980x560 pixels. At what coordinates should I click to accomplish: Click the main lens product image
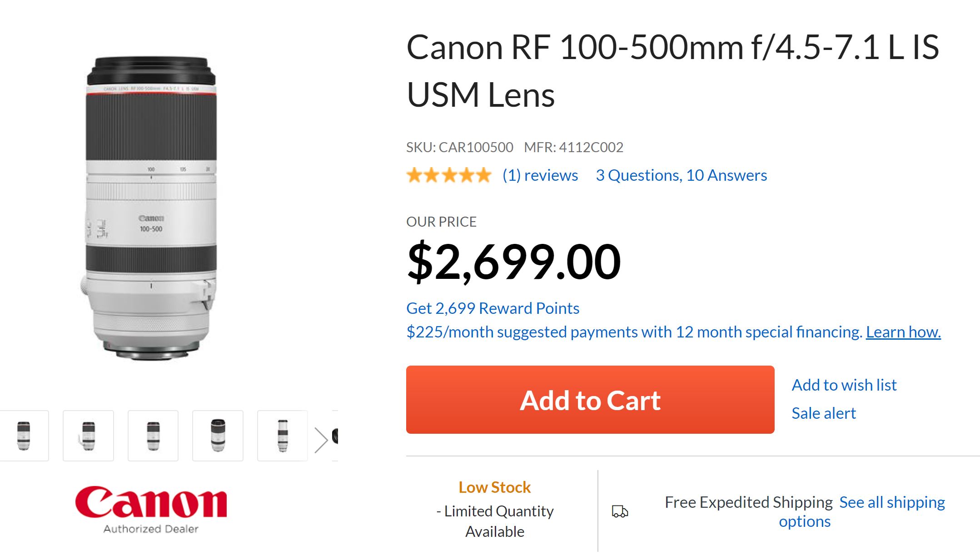(151, 208)
